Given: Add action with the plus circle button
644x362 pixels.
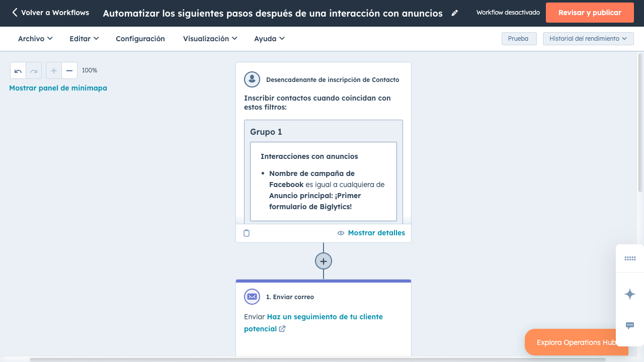Looking at the screenshot, I should point(324,261).
